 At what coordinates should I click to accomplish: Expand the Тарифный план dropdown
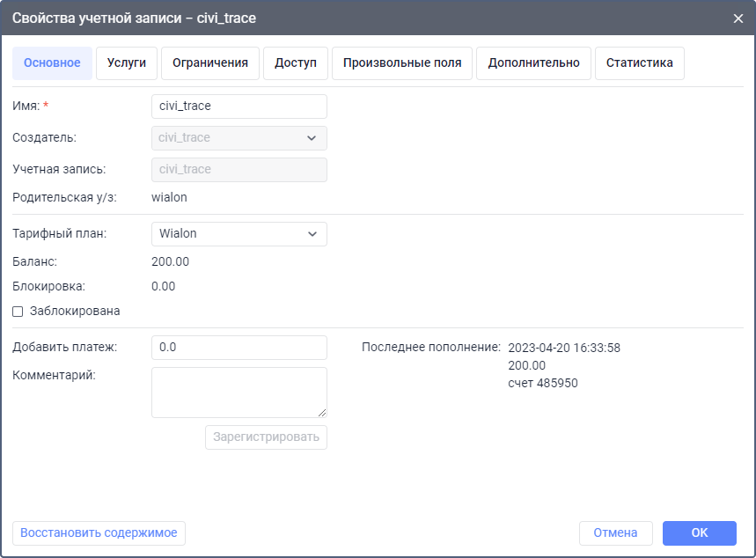point(239,234)
